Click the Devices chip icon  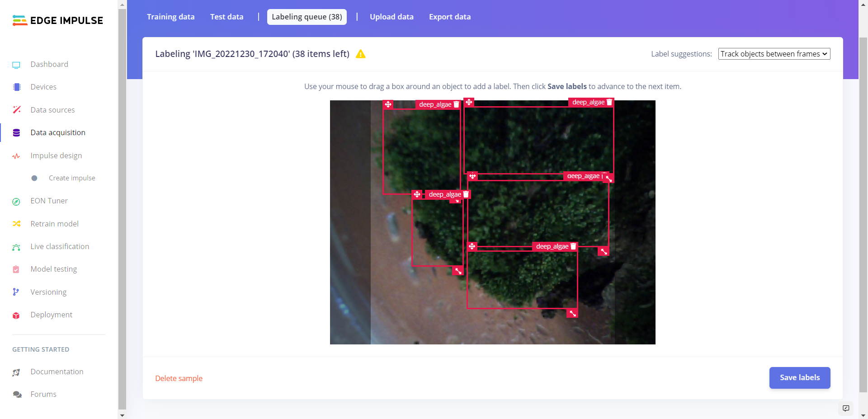[x=17, y=87]
